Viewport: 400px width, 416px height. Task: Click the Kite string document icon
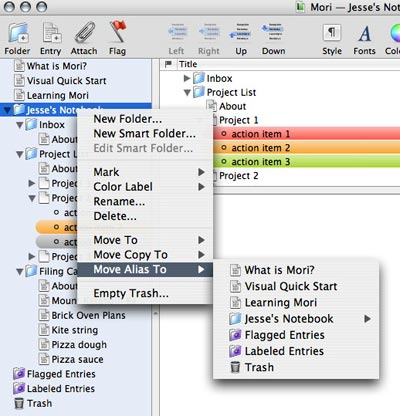click(44, 330)
